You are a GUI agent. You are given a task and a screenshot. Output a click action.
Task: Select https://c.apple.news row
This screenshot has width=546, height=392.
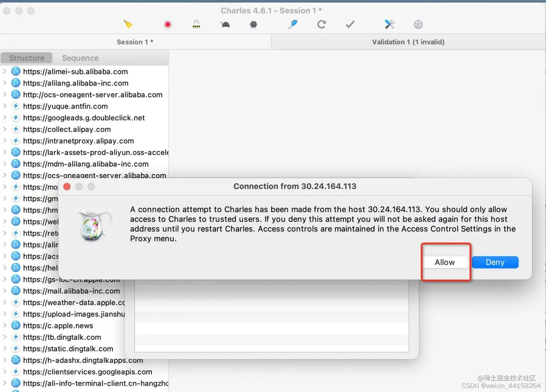[62, 326]
